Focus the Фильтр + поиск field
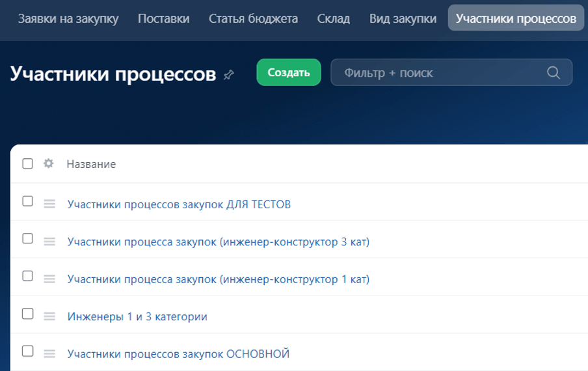588x371 pixels. [x=451, y=72]
